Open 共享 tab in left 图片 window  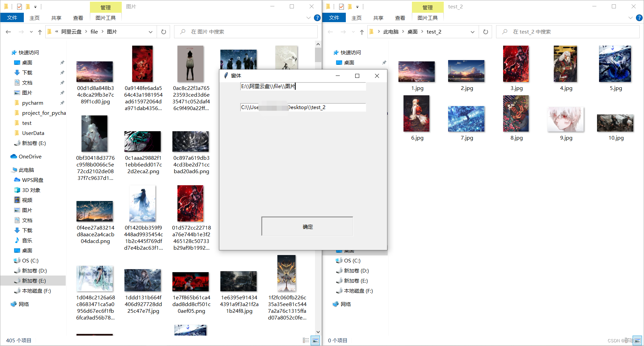56,18
